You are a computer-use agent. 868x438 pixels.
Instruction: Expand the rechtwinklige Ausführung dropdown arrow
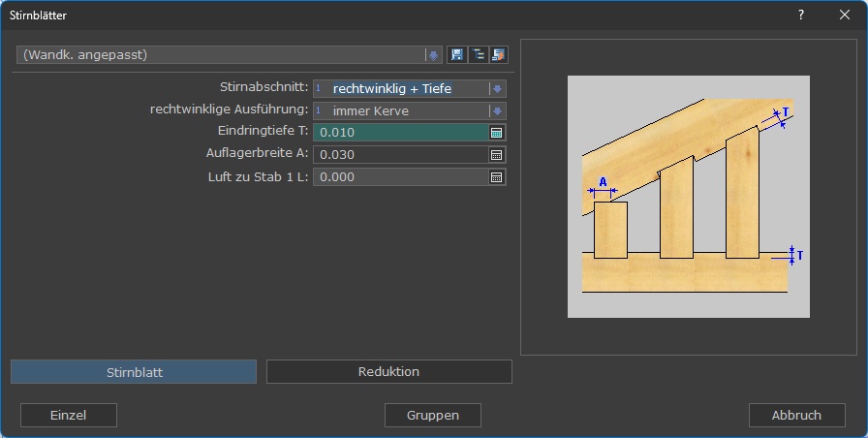(x=498, y=110)
